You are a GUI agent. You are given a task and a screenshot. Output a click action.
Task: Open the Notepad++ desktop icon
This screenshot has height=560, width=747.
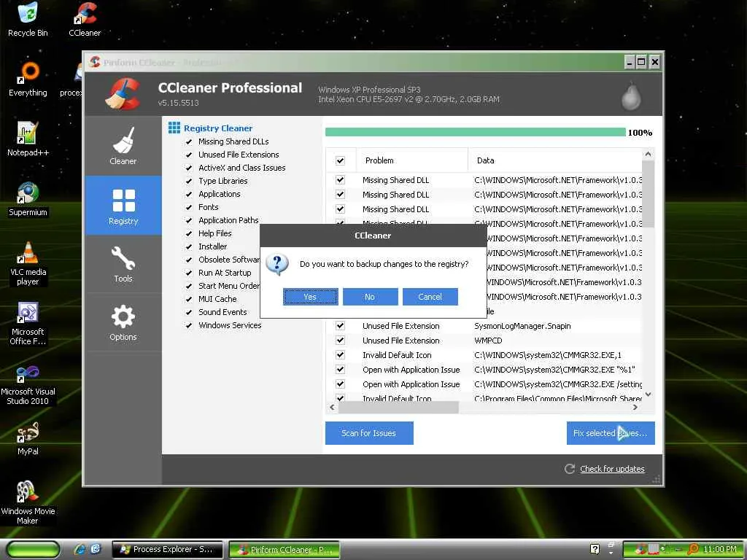[28, 139]
